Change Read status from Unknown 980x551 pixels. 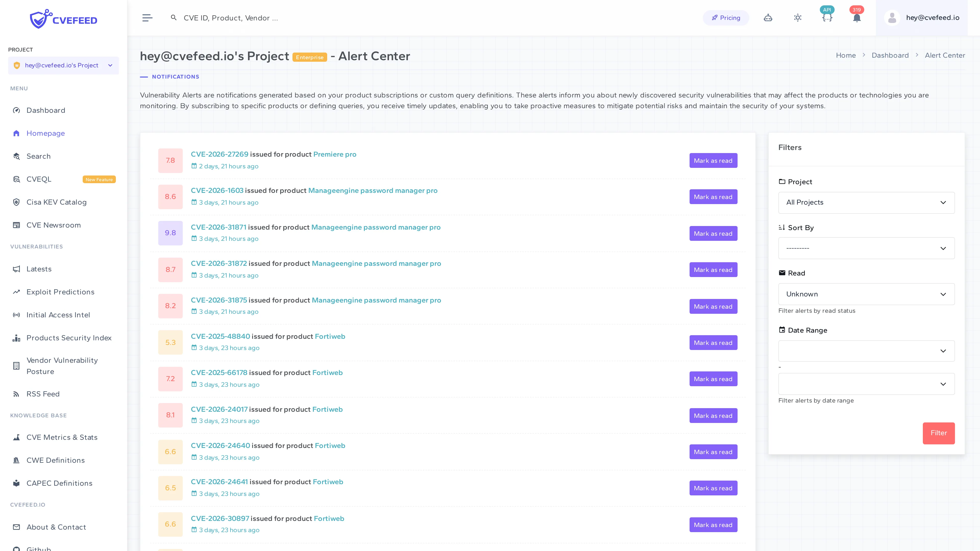[866, 294]
